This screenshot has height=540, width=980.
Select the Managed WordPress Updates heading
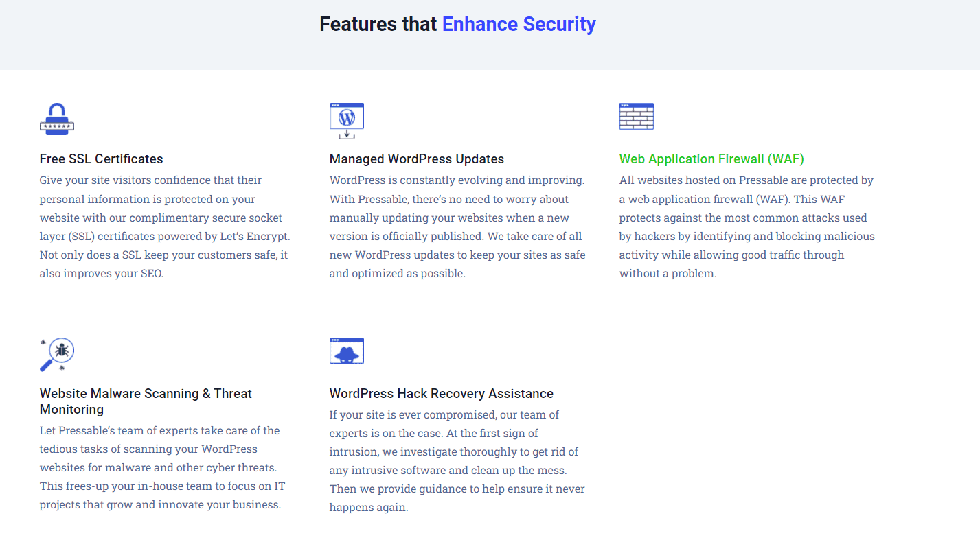[x=416, y=159]
